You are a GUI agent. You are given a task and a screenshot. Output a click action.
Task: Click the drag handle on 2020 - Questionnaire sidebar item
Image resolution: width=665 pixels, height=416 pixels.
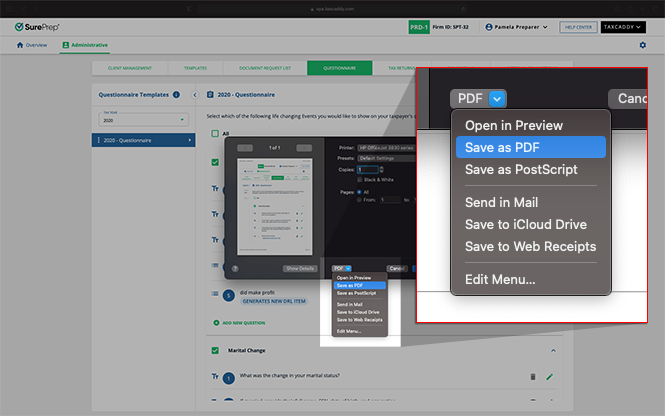tap(99, 140)
